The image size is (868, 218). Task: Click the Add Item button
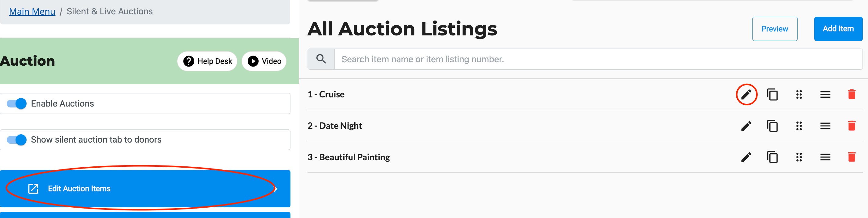pos(838,29)
